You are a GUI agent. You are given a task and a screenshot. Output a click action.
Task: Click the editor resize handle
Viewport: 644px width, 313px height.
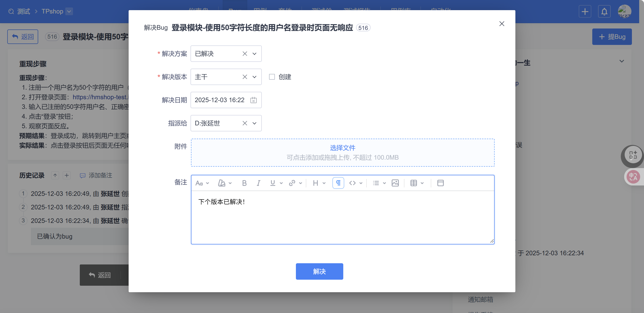[491, 241]
